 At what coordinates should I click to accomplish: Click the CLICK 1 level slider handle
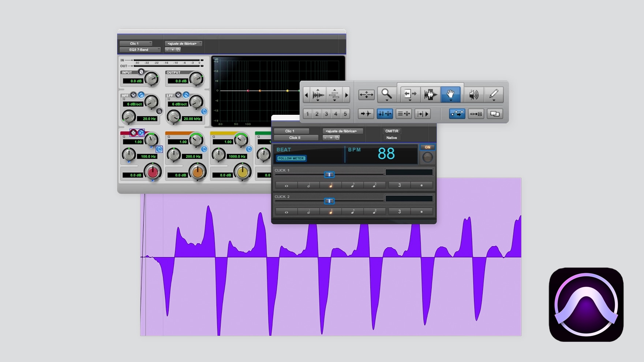[x=329, y=175]
